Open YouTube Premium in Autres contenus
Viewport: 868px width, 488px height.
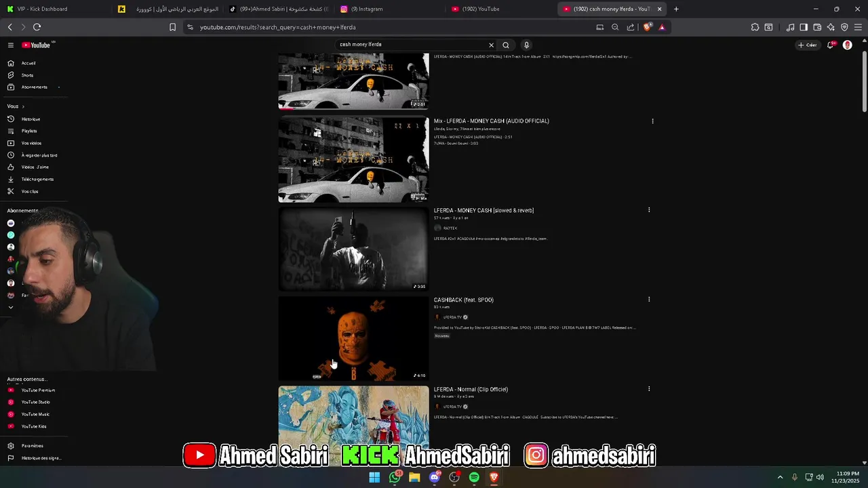point(38,390)
